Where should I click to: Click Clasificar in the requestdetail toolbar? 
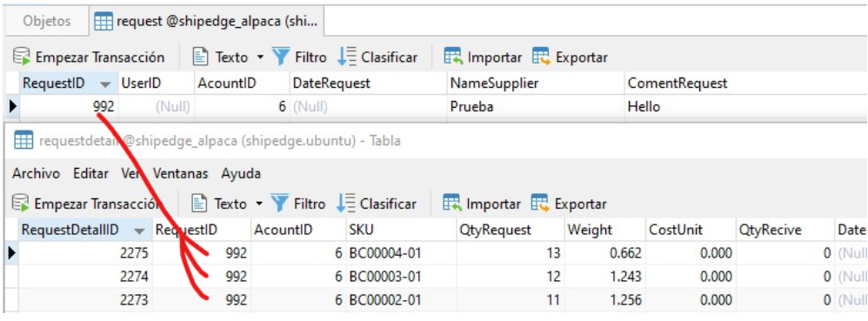376,204
